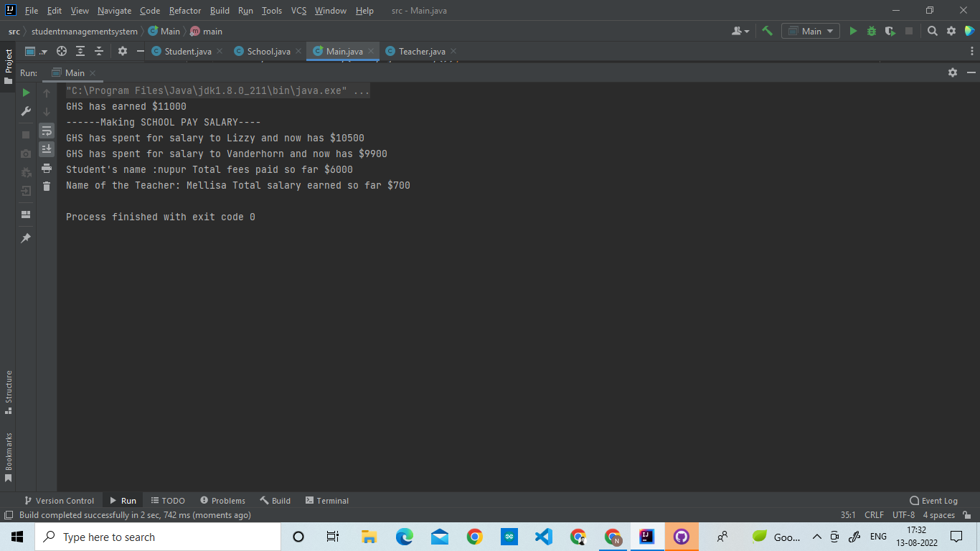
Task: Edit run settings via the wrench icon
Action: [25, 111]
